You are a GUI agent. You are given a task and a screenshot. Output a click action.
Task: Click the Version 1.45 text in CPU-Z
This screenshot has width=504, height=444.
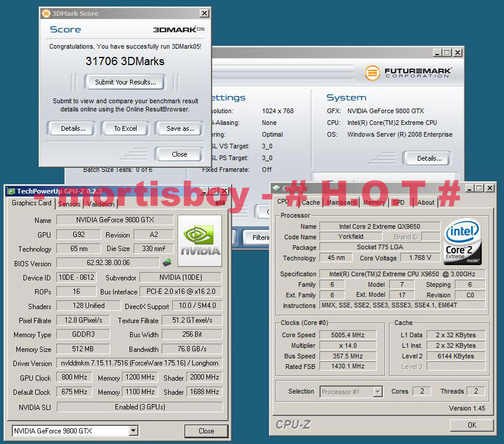[466, 408]
